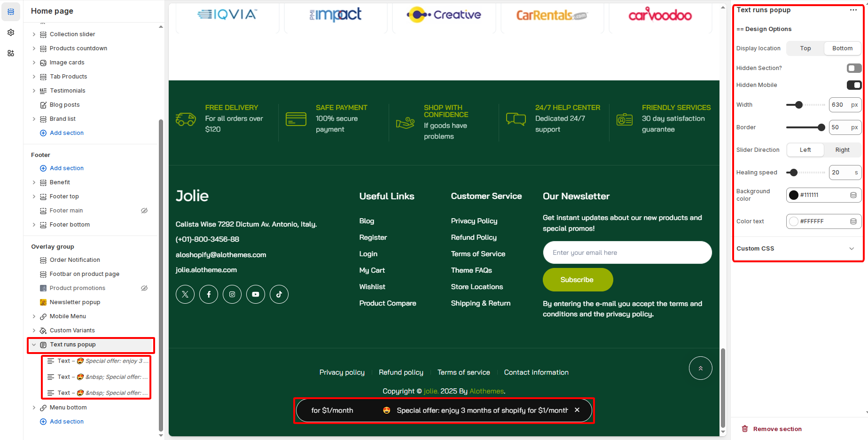Expand the Testimonials section
This screenshot has height=440, width=868.
pyautogui.click(x=34, y=91)
